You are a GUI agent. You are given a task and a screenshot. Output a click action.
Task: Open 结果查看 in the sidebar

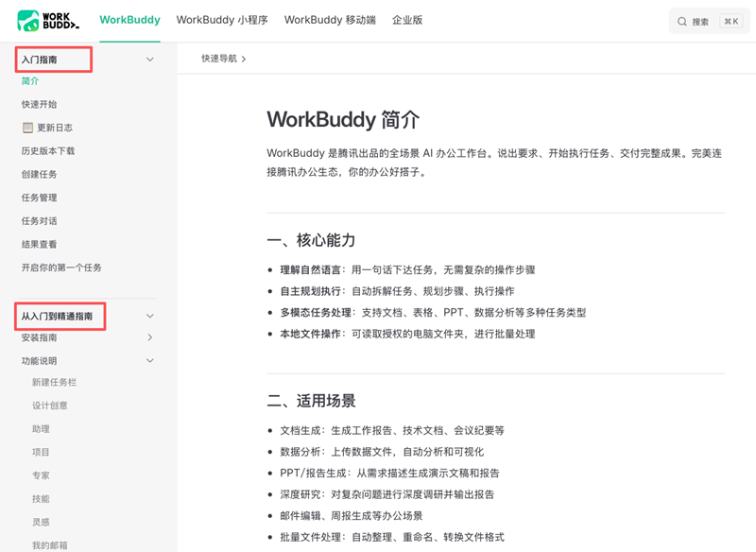39,244
